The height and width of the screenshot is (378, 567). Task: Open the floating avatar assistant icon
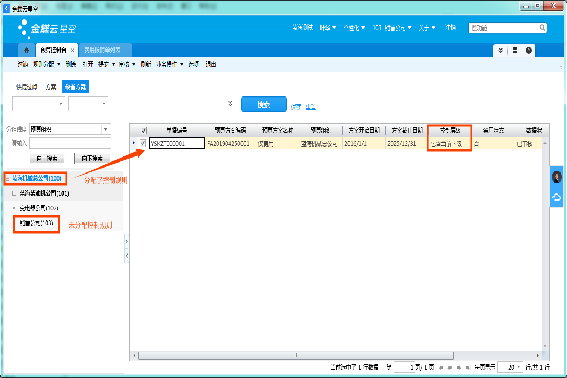tap(557, 177)
